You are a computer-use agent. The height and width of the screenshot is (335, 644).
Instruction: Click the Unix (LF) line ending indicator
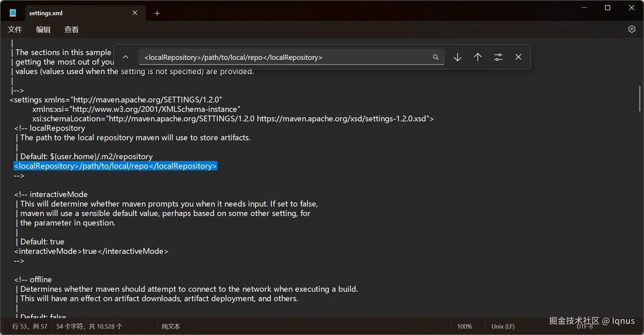[x=503, y=327]
